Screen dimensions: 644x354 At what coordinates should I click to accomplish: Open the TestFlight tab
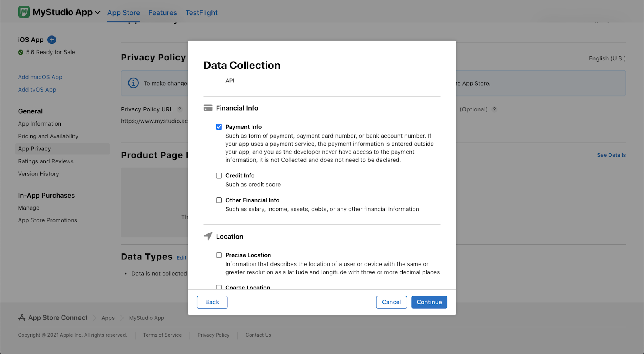tap(201, 13)
